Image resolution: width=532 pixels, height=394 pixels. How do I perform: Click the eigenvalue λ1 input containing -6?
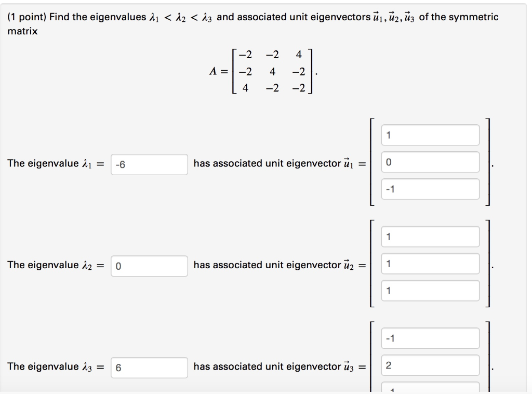point(149,164)
